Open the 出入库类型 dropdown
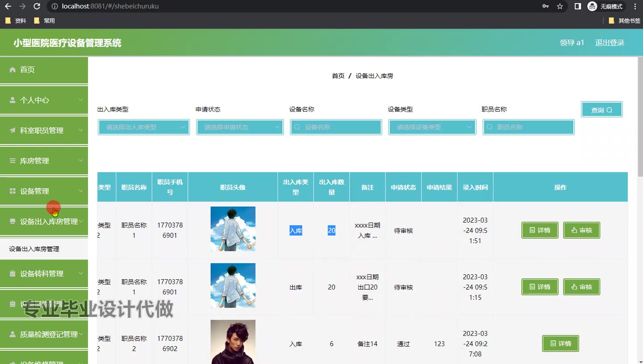 point(144,127)
